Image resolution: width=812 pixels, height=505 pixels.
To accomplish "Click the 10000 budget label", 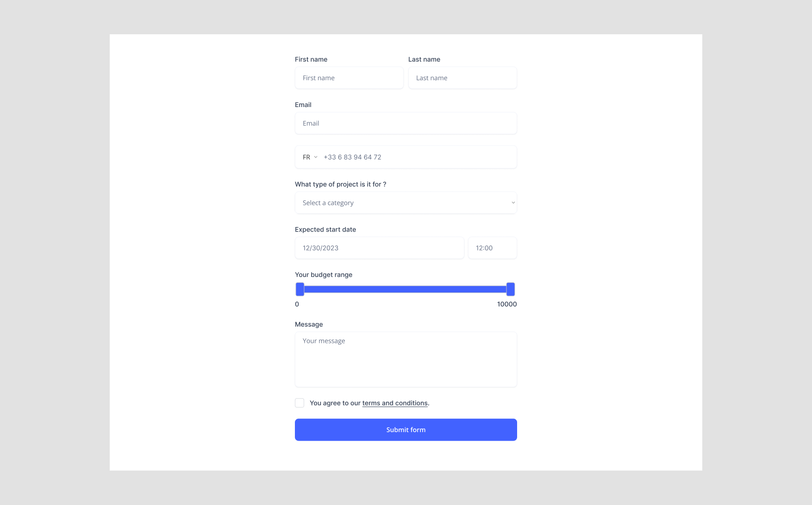I will (x=506, y=304).
